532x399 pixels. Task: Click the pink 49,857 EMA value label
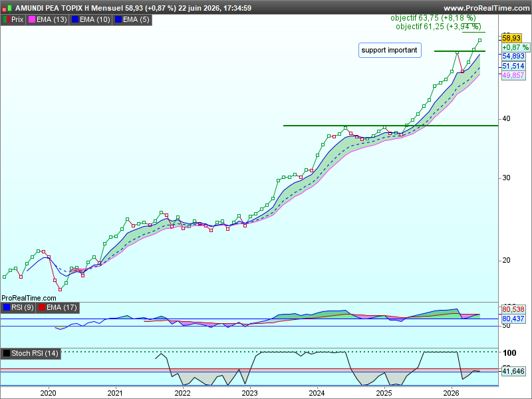click(513, 75)
